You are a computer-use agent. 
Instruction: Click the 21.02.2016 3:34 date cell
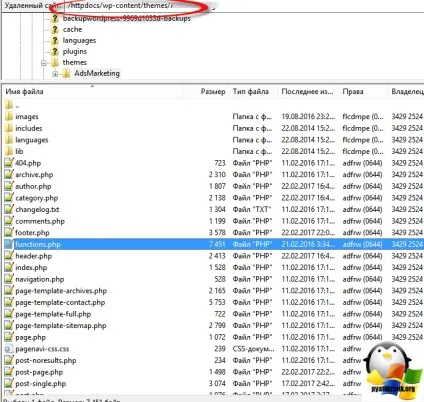(x=308, y=244)
